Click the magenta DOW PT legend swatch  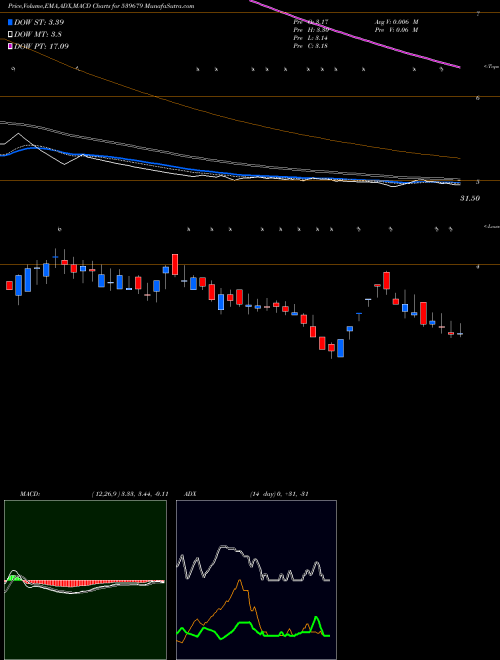point(10,46)
